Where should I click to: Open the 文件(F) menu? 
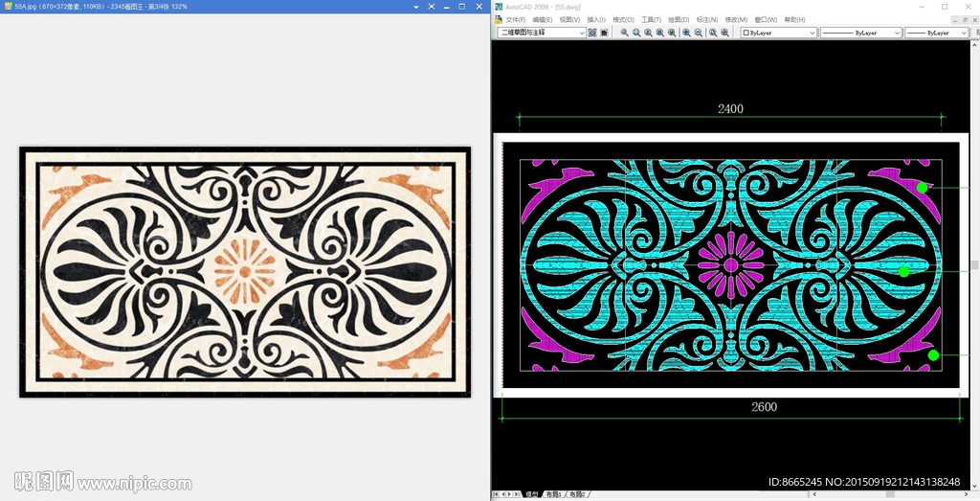click(x=515, y=19)
